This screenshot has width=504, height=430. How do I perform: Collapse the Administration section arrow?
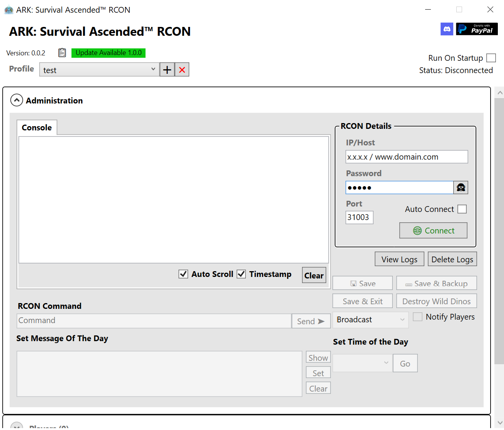click(17, 100)
